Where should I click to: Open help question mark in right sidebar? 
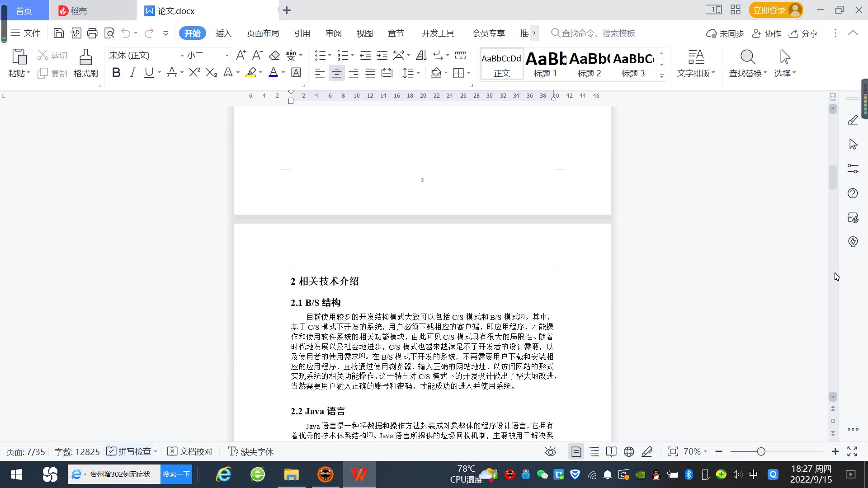pos(853,193)
